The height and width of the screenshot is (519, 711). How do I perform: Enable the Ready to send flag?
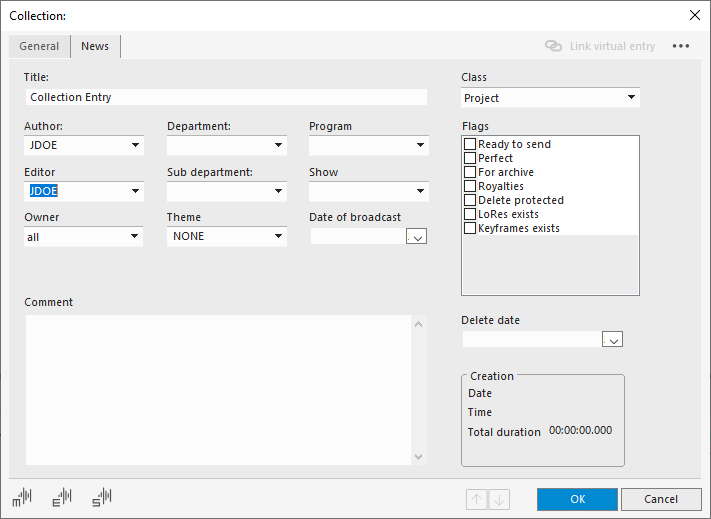pos(470,145)
